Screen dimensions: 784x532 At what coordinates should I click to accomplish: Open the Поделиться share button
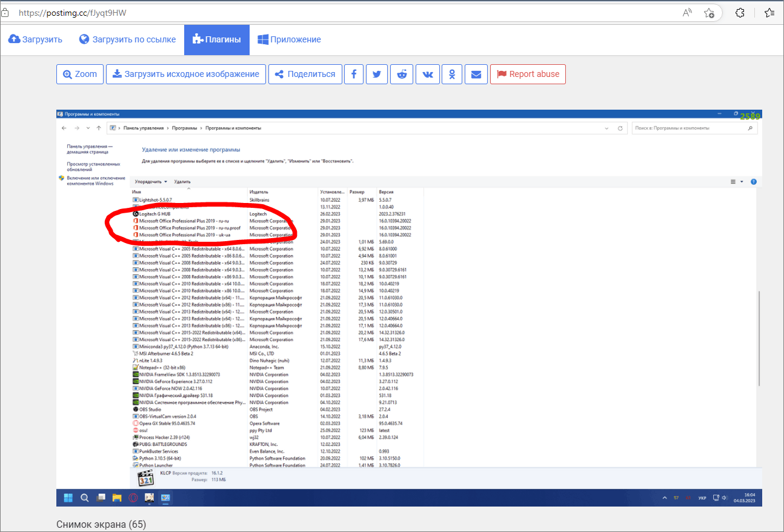tap(305, 74)
